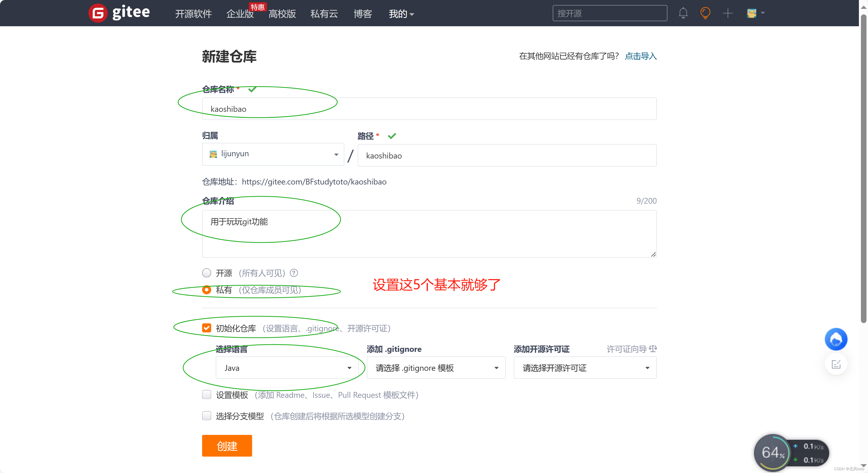Open 高校版 in the top navigation
This screenshot has width=868, height=473.
tap(282, 14)
